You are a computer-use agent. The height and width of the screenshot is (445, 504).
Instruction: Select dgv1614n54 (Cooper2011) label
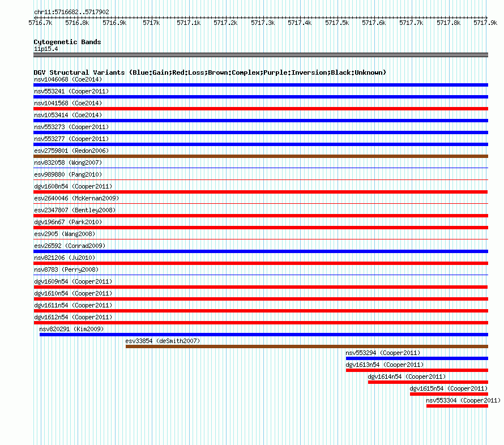[x=407, y=376]
